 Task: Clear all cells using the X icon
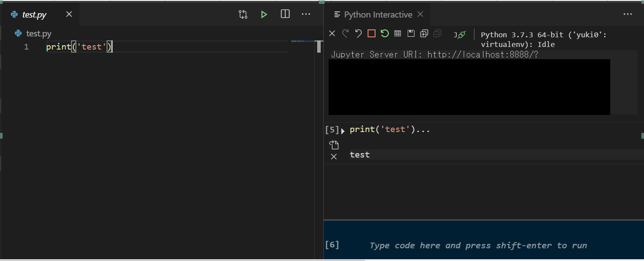click(332, 33)
